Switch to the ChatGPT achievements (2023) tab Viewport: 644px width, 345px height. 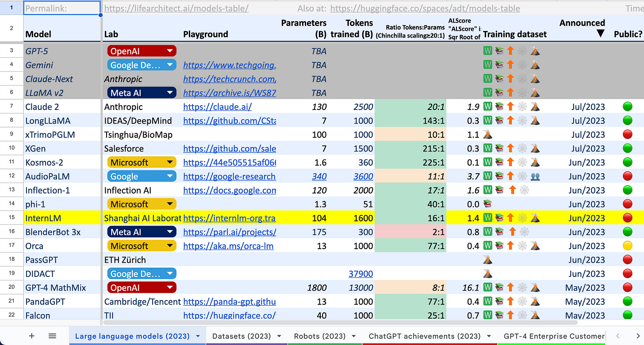(x=429, y=336)
